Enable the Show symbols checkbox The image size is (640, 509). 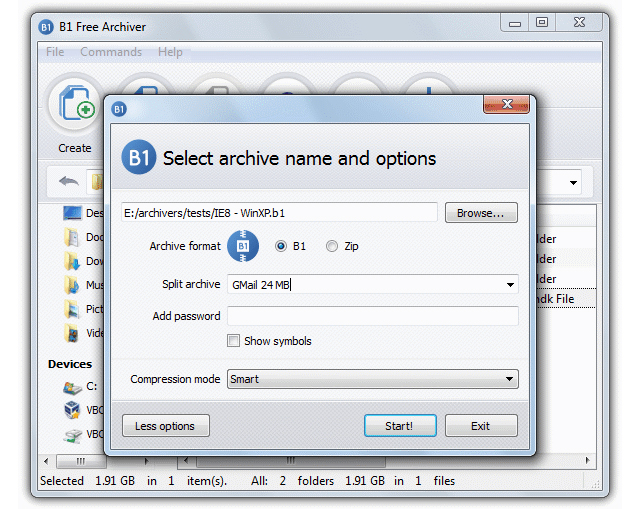tap(233, 340)
